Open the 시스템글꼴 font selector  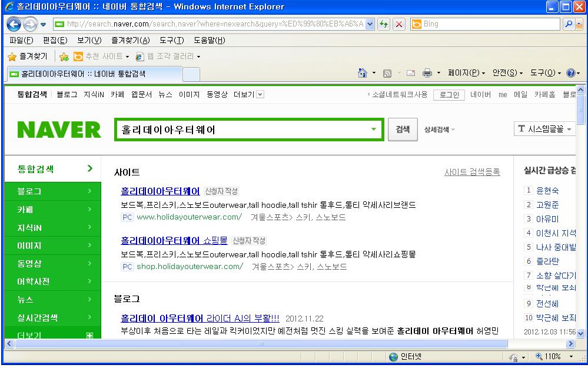click(544, 129)
